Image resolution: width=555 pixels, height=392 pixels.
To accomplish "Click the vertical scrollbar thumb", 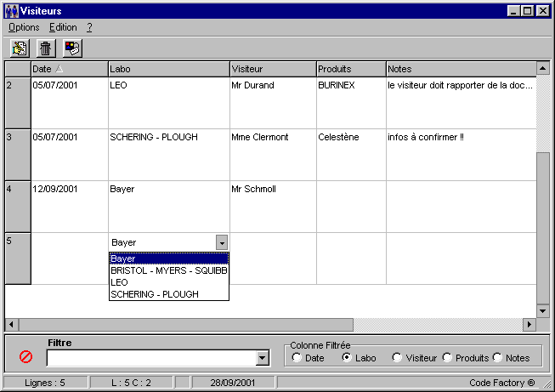I will pos(542,229).
